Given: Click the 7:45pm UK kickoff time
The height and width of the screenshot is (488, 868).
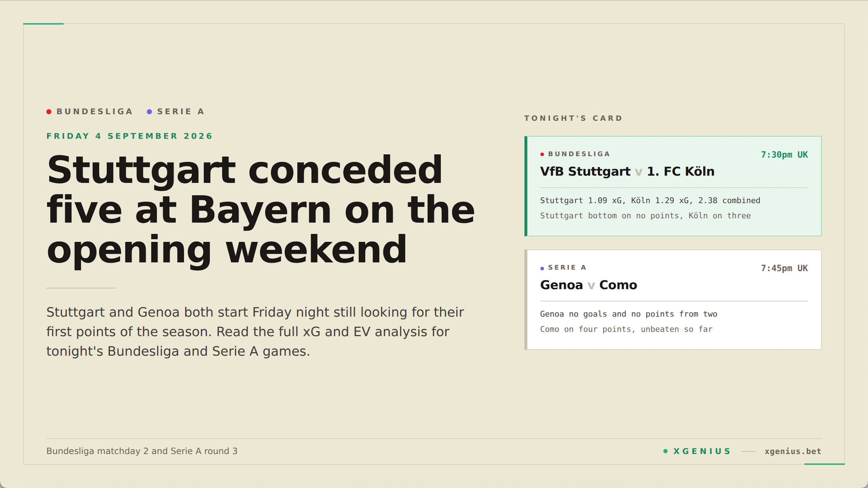Looking at the screenshot, I should (784, 268).
